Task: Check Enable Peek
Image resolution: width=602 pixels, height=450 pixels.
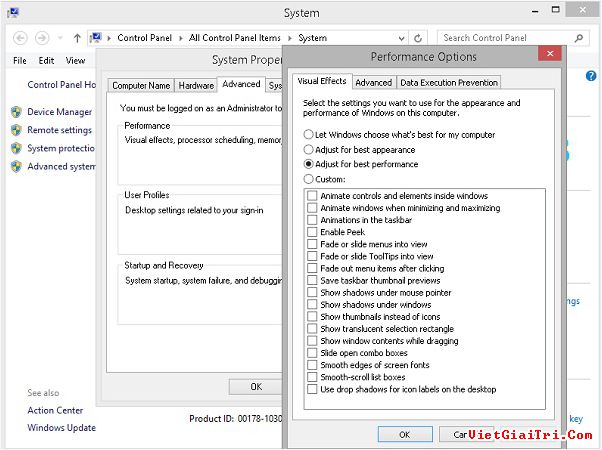Action: click(x=312, y=232)
